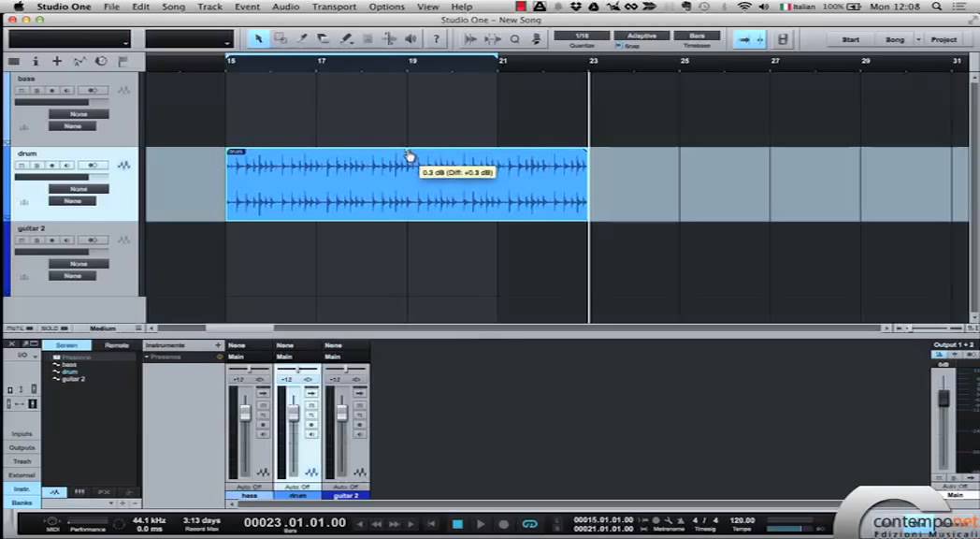The height and width of the screenshot is (539, 980).
Task: Collapse the Presence instrument entry
Action: pyautogui.click(x=147, y=357)
